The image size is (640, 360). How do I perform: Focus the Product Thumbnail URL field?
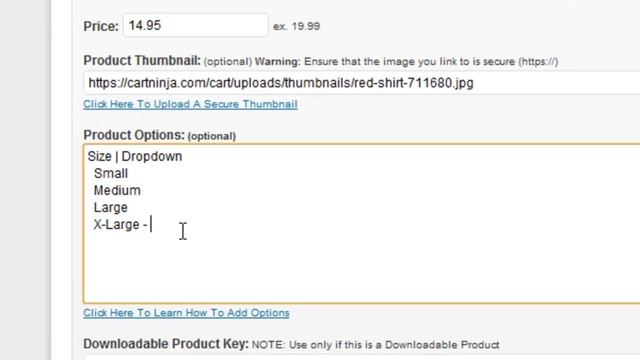(x=362, y=83)
